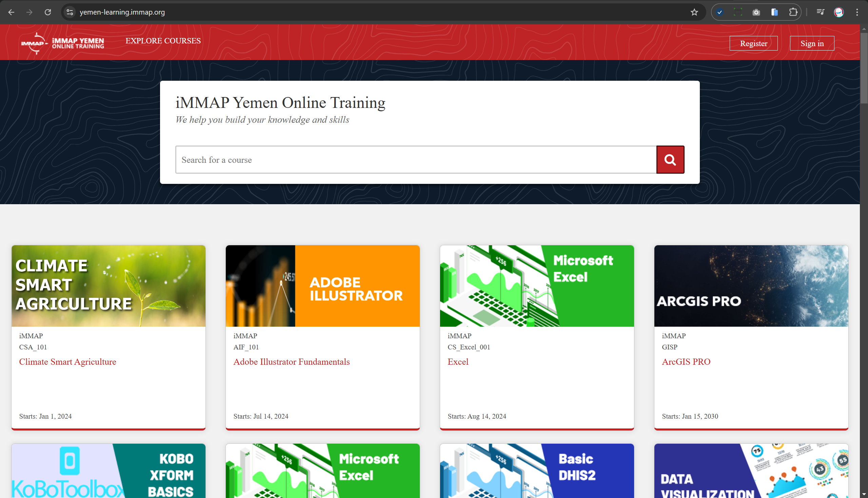This screenshot has width=868, height=498.
Task: Click the page reload icon
Action: point(48,12)
